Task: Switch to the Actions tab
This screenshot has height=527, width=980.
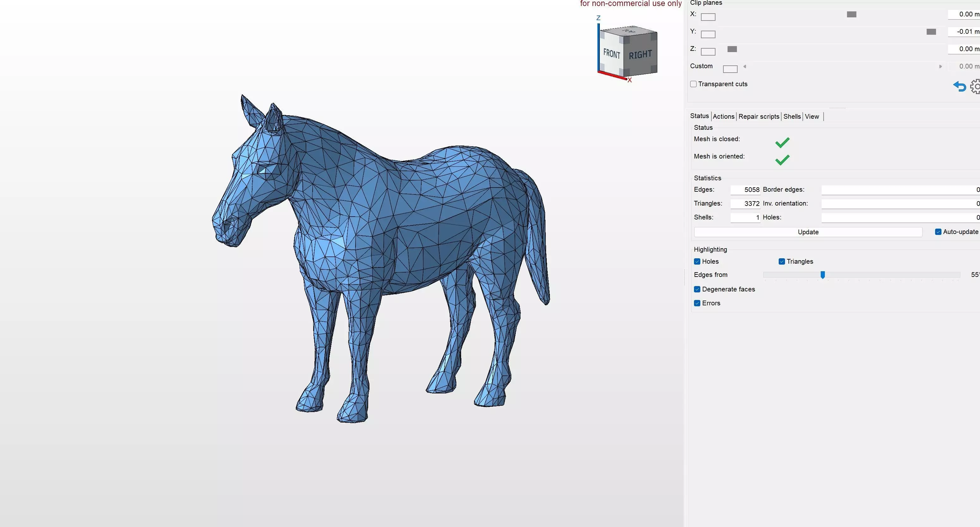Action: click(723, 117)
